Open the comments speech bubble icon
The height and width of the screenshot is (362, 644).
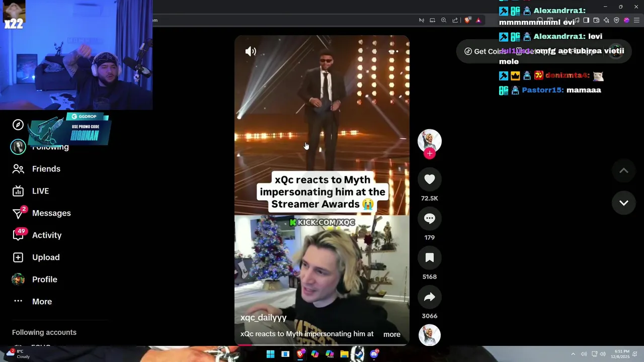coord(429,219)
